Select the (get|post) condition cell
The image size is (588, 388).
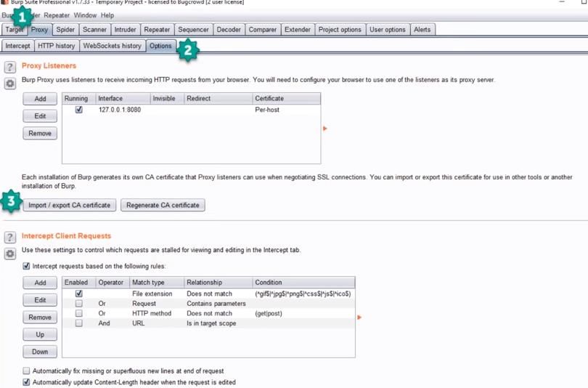[x=269, y=313]
